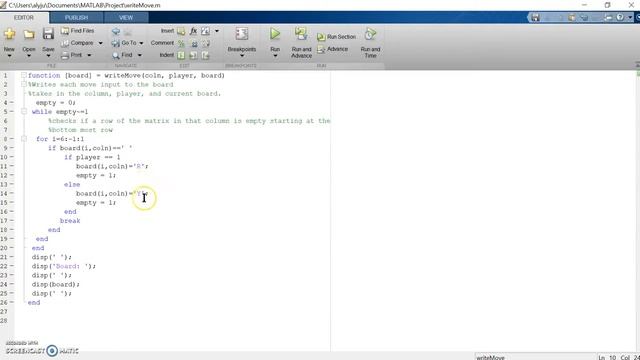Expand the Open dropdown arrow
Image resolution: width=640 pixels, height=360 pixels.
pos(29,56)
